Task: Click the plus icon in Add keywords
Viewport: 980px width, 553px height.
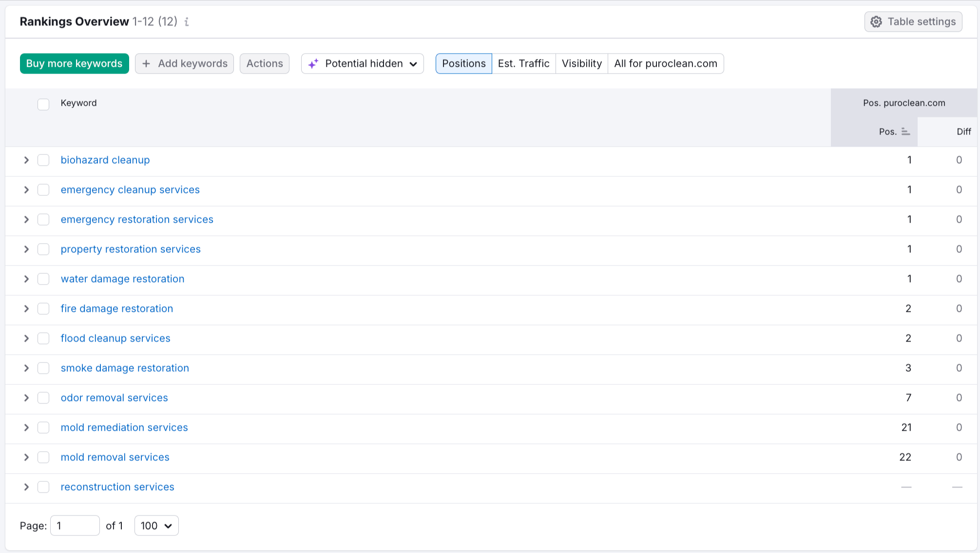Action: pyautogui.click(x=146, y=64)
